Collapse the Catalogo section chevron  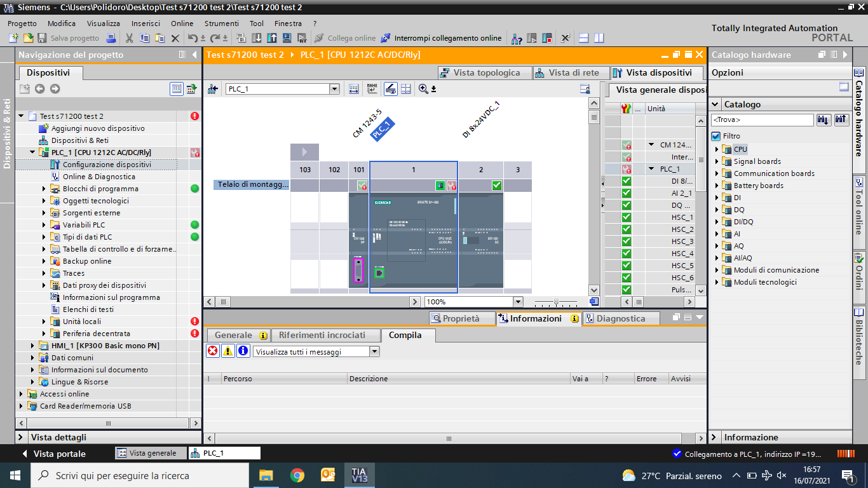tap(715, 105)
